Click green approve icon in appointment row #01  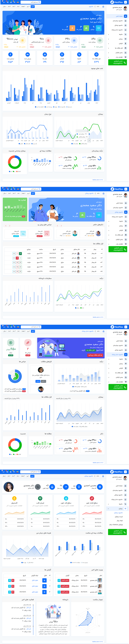tap(20, 253)
